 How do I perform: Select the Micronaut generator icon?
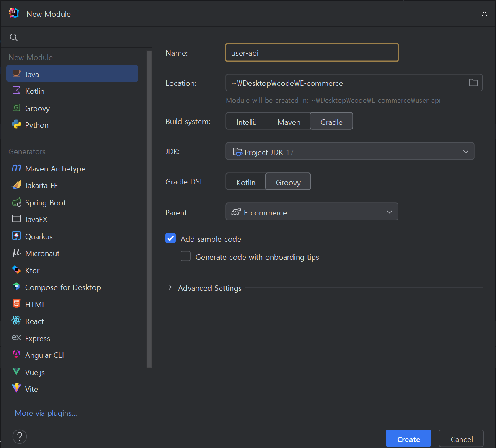pos(16,253)
